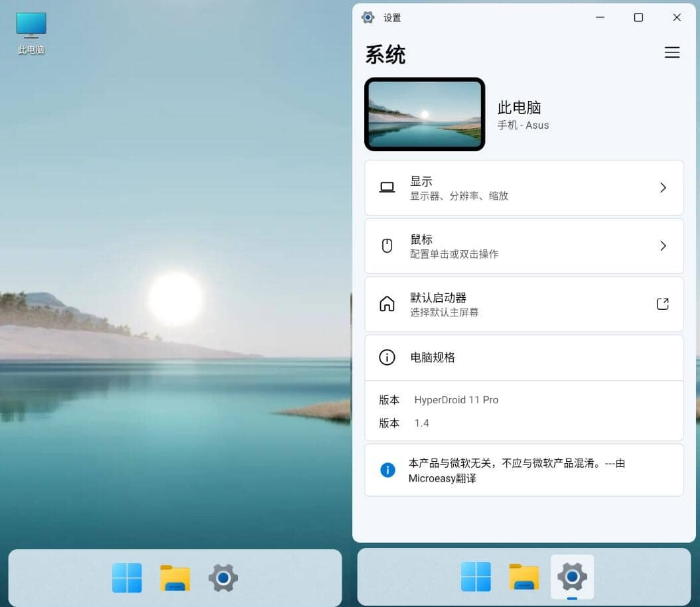
Task: Click external-link icon on 默认启动器 row
Action: [662, 304]
